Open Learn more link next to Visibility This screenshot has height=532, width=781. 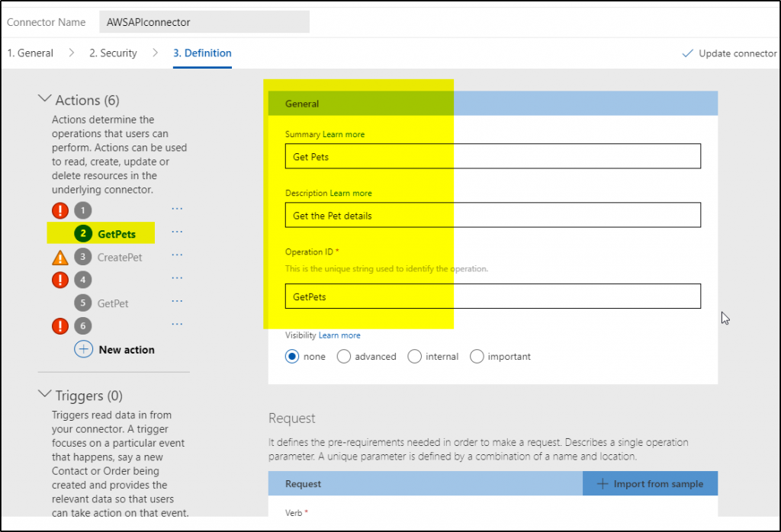click(339, 335)
